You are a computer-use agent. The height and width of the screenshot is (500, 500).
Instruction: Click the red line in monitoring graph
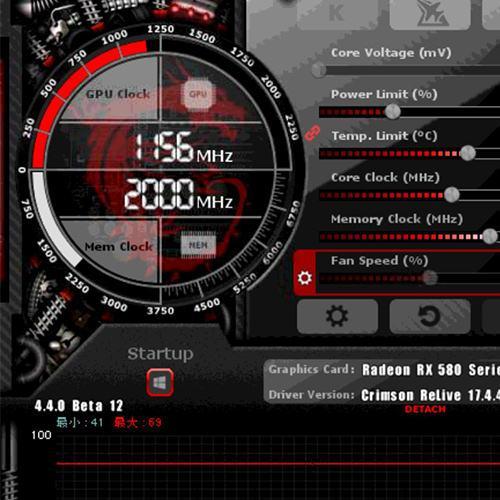(278, 464)
